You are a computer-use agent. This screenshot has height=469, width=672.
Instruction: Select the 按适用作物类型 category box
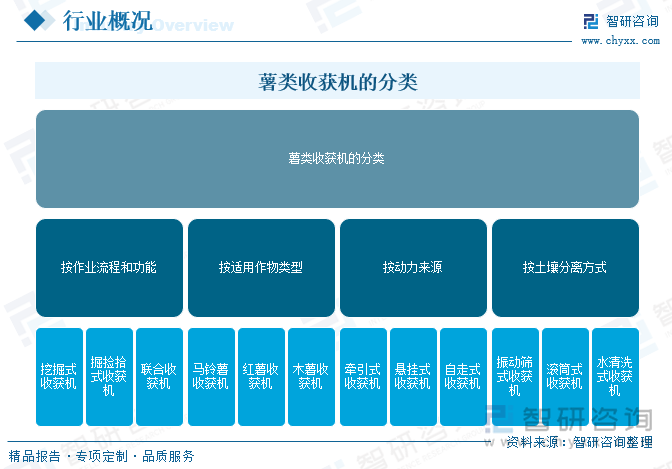(261, 268)
